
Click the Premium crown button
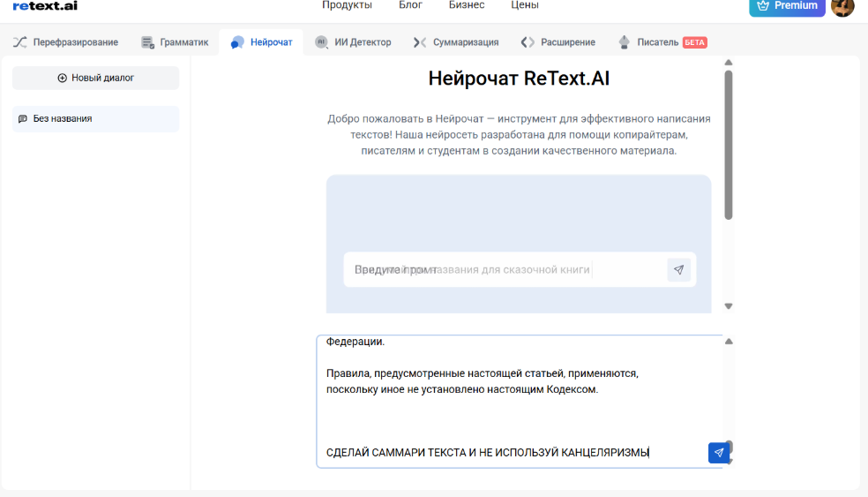coord(787,6)
